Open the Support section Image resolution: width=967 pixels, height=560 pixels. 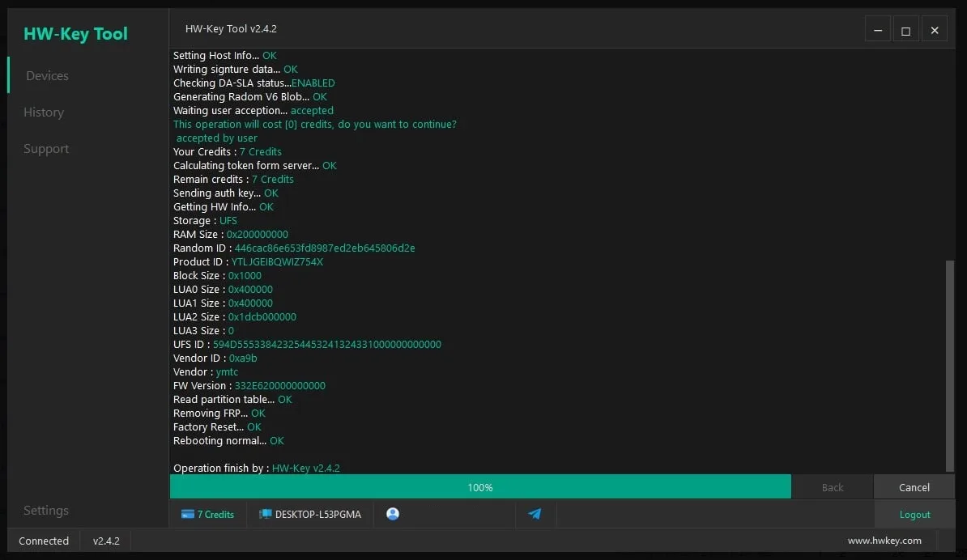click(45, 148)
